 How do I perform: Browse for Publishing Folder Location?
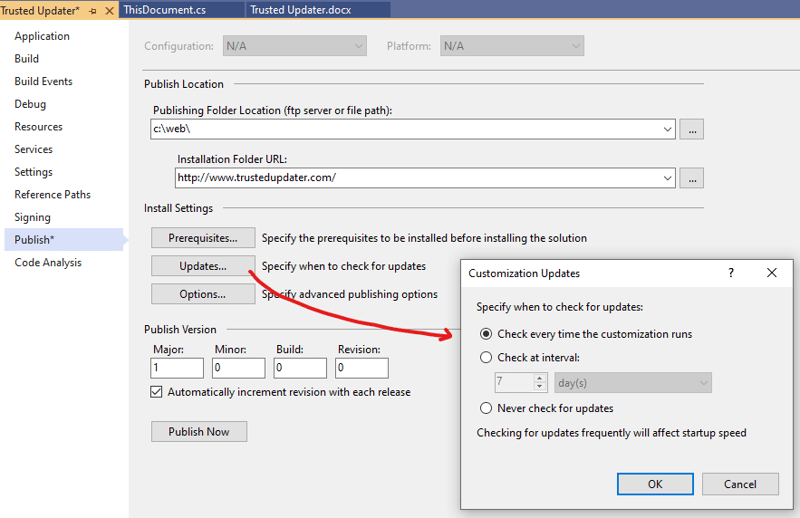coord(692,129)
